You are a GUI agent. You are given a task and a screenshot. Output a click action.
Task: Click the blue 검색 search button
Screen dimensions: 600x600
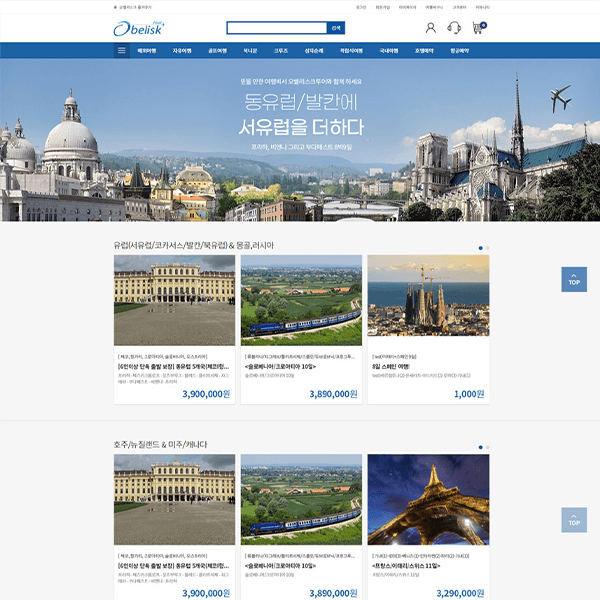click(x=336, y=28)
